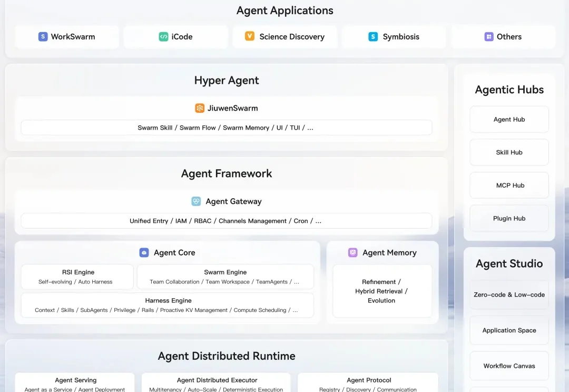The width and height of the screenshot is (569, 392).
Task: Click the Agent Memory purple icon
Action: tap(352, 252)
